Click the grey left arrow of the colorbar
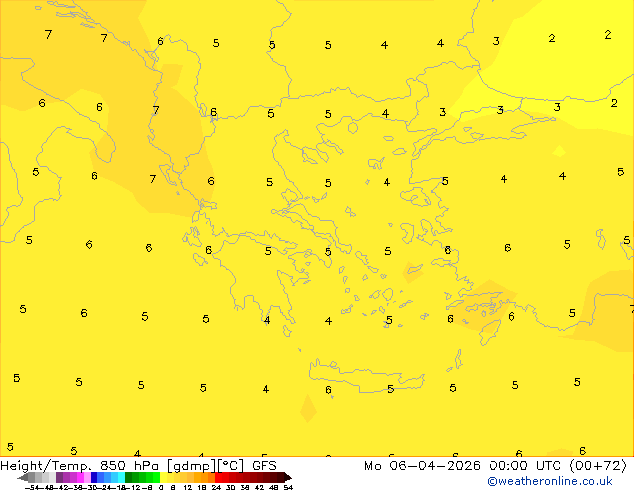This screenshot has height=490, width=634. (x=23, y=477)
